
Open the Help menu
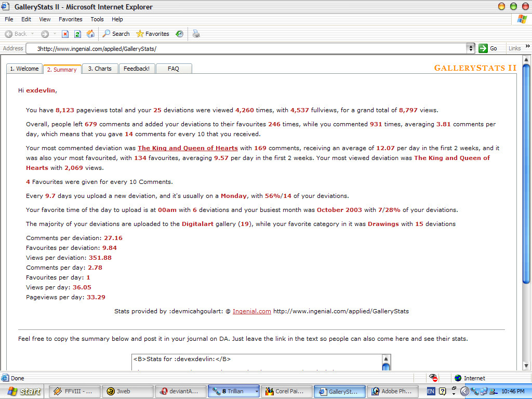(x=117, y=19)
